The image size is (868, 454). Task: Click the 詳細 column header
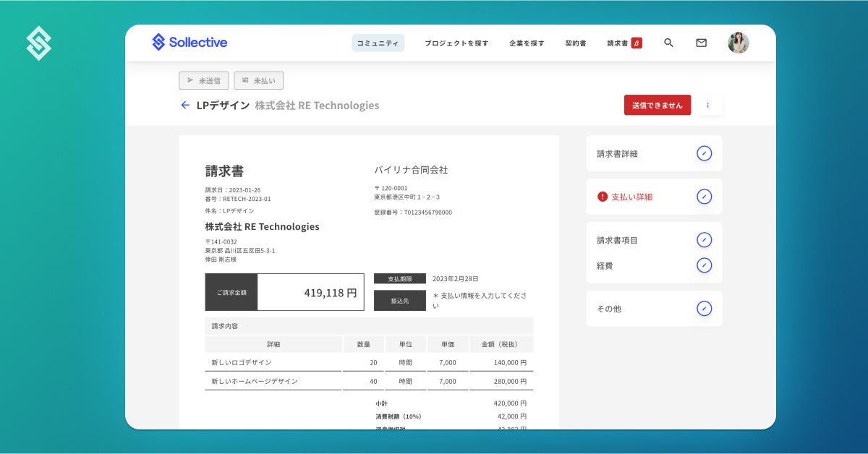(273, 344)
